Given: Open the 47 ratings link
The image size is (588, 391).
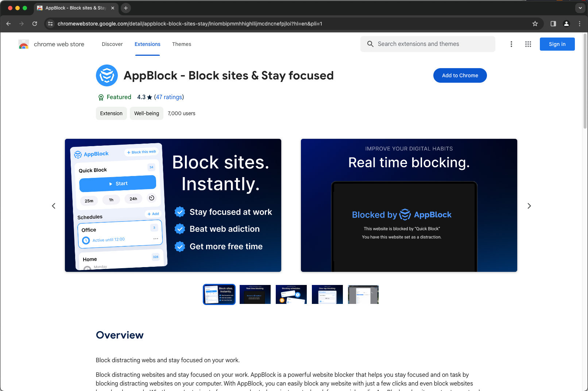Looking at the screenshot, I should coord(169,97).
